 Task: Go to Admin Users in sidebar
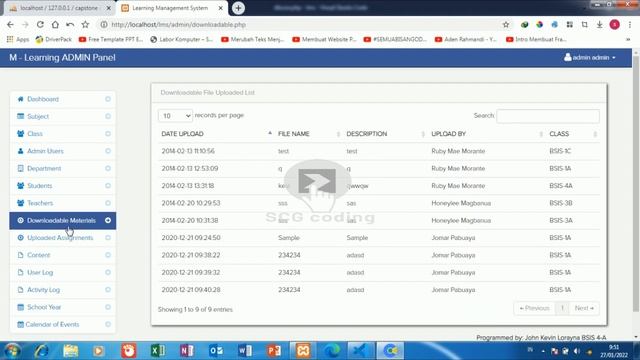pyautogui.click(x=62, y=151)
